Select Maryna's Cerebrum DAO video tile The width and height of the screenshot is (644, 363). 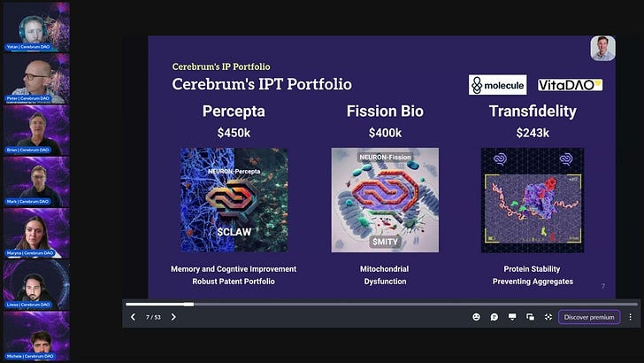pyautogui.click(x=36, y=233)
